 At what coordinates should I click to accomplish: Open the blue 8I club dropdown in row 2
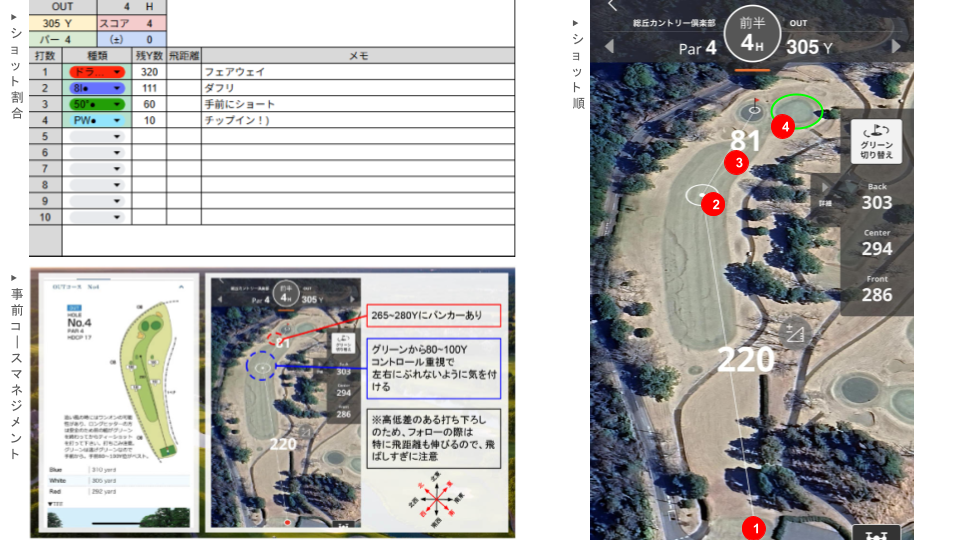coord(117,88)
